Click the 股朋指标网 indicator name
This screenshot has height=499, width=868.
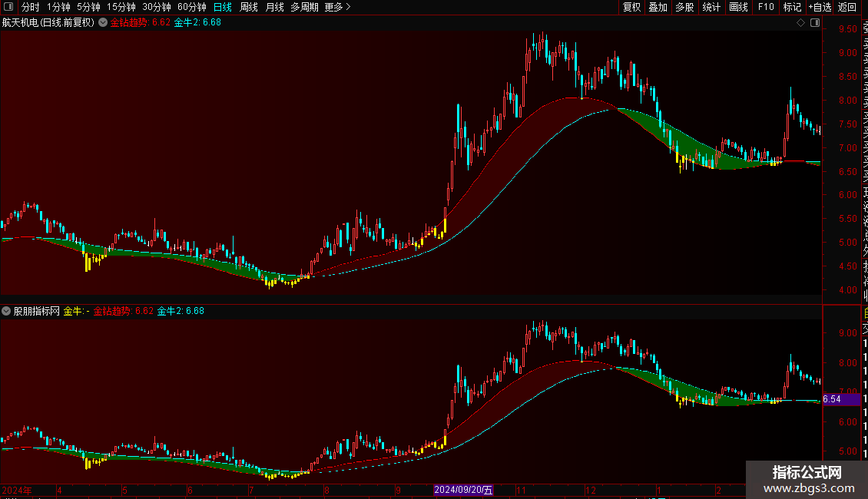click(x=37, y=312)
